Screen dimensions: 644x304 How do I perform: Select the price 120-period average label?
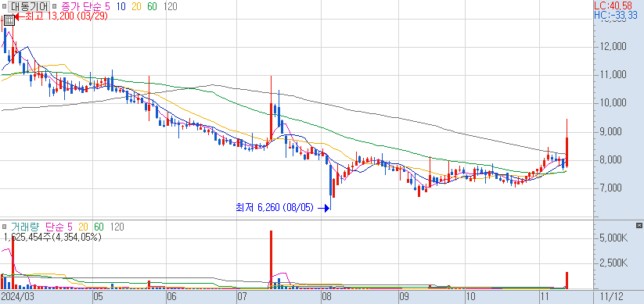point(170,6)
